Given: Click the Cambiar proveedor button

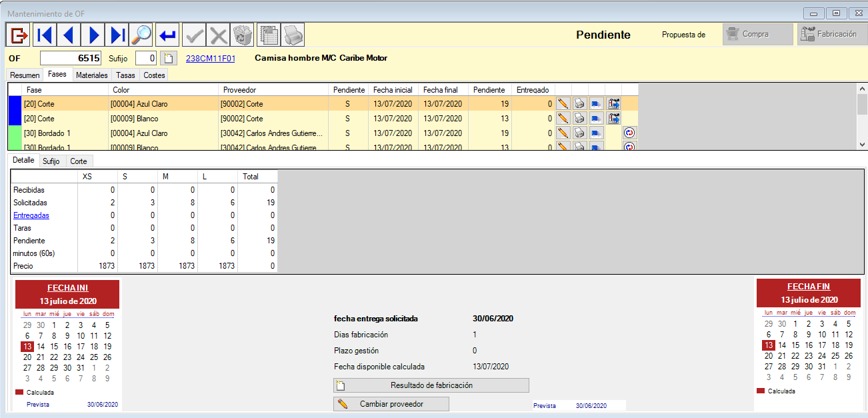Looking at the screenshot, I should tap(391, 404).
